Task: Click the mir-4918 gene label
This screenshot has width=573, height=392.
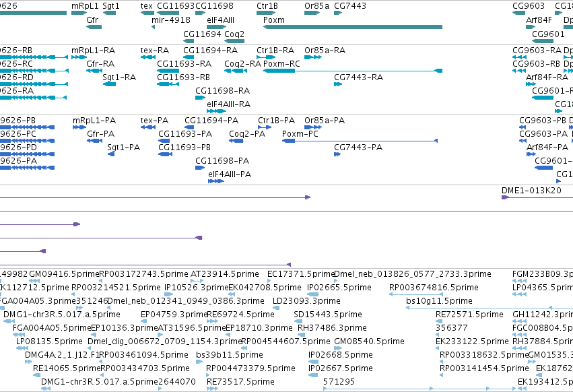Action: (x=170, y=20)
